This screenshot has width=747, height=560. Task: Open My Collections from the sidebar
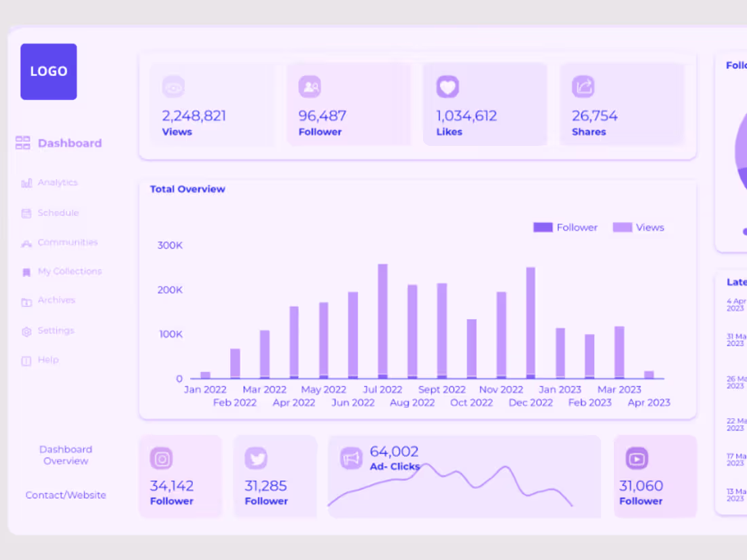click(x=69, y=271)
